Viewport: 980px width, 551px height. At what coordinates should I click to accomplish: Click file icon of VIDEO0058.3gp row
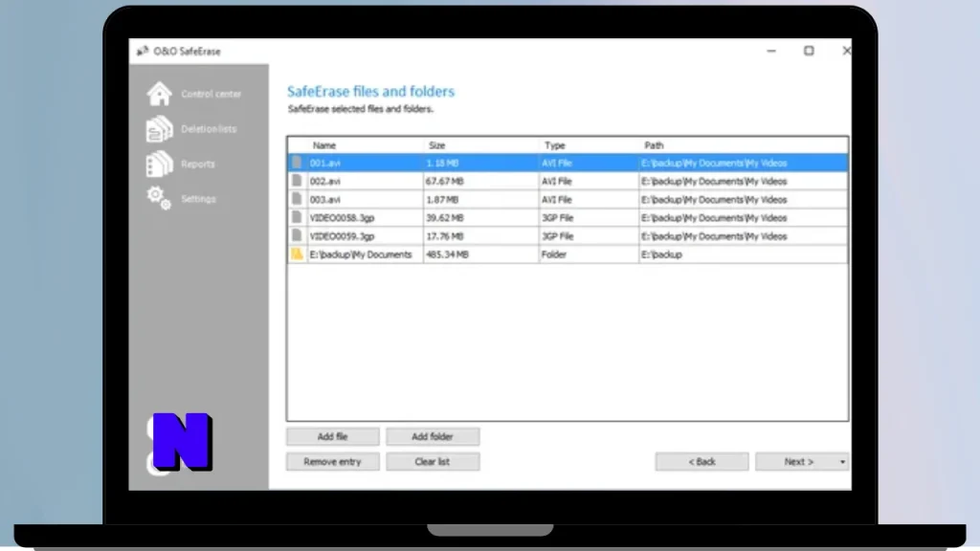[x=297, y=217]
